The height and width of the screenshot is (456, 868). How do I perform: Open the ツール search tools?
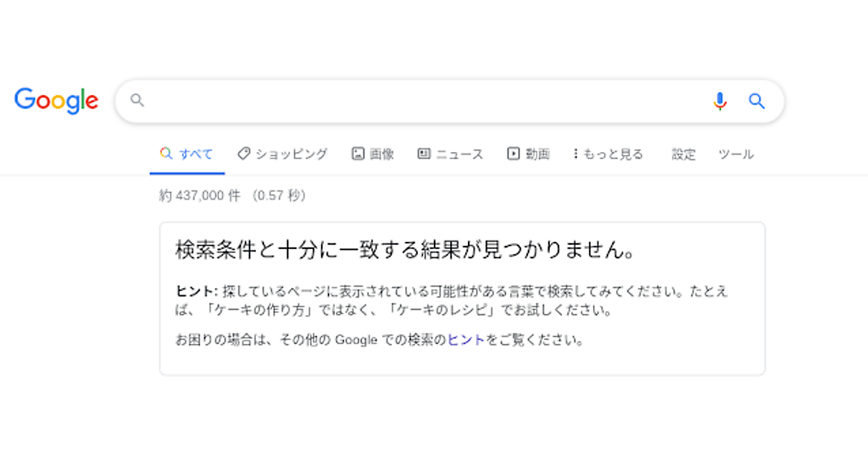[x=736, y=154]
